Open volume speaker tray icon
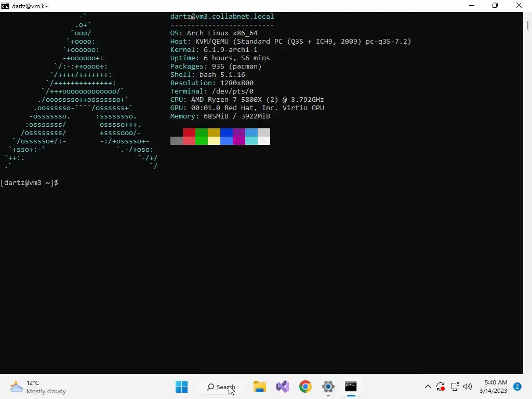 [x=468, y=387]
